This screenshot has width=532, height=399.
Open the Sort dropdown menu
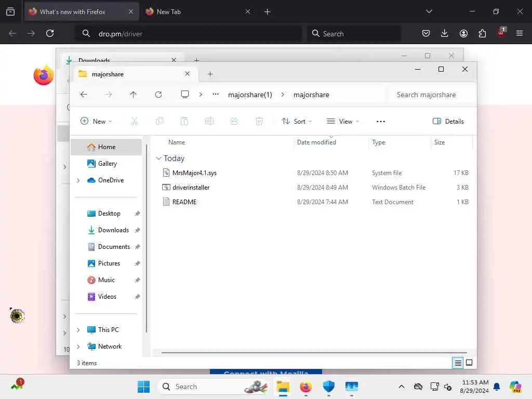tap(297, 121)
